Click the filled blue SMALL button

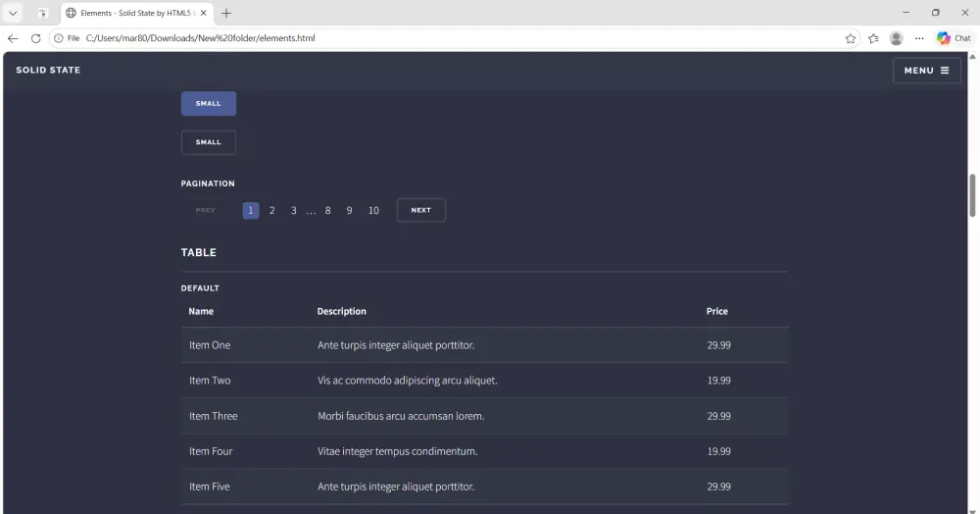tap(209, 103)
